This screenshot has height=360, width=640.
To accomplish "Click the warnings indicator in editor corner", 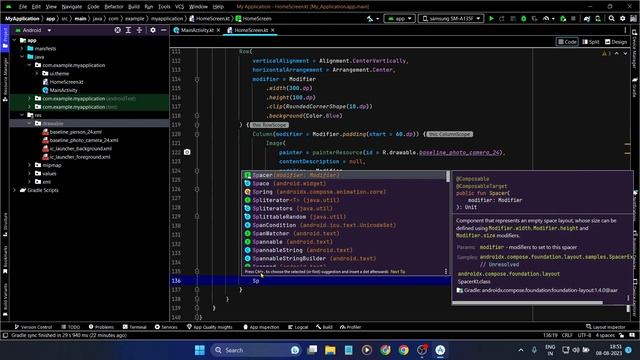I will (x=606, y=53).
